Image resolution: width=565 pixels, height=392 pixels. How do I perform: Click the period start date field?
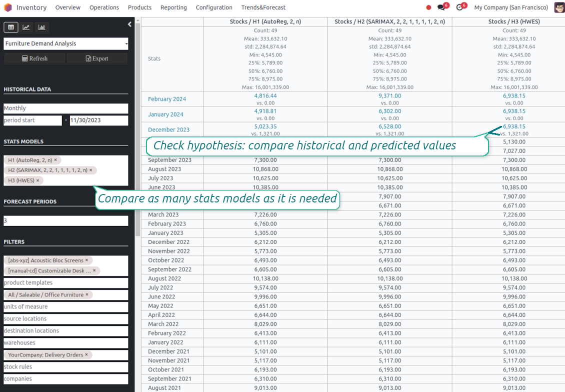(33, 120)
